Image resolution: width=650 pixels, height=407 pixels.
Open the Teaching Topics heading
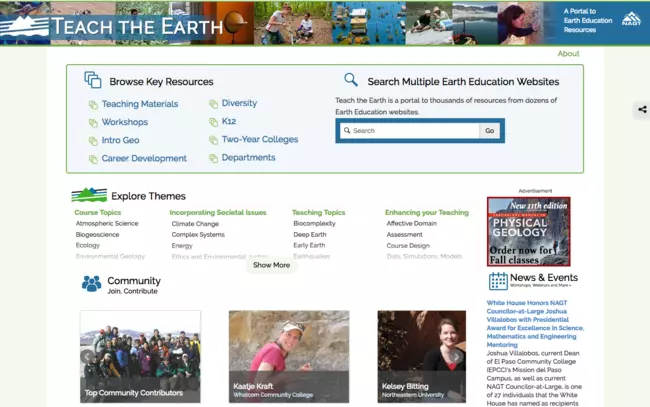(318, 212)
